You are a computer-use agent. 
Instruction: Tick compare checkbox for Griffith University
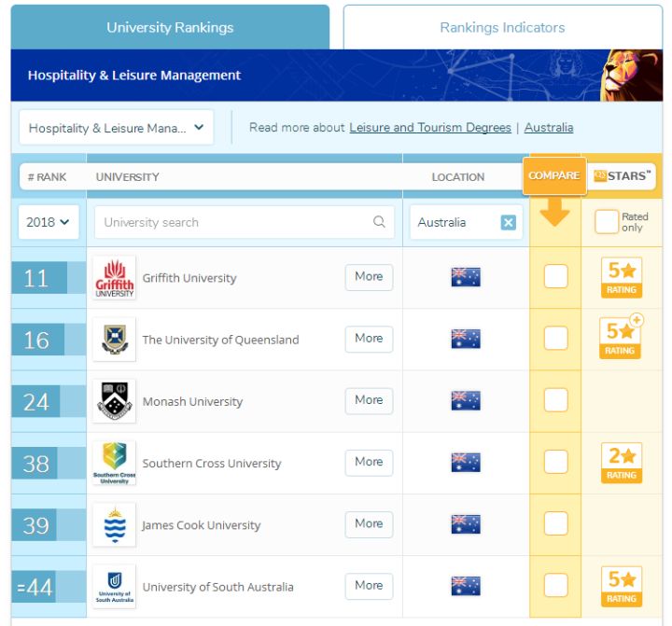click(x=555, y=277)
